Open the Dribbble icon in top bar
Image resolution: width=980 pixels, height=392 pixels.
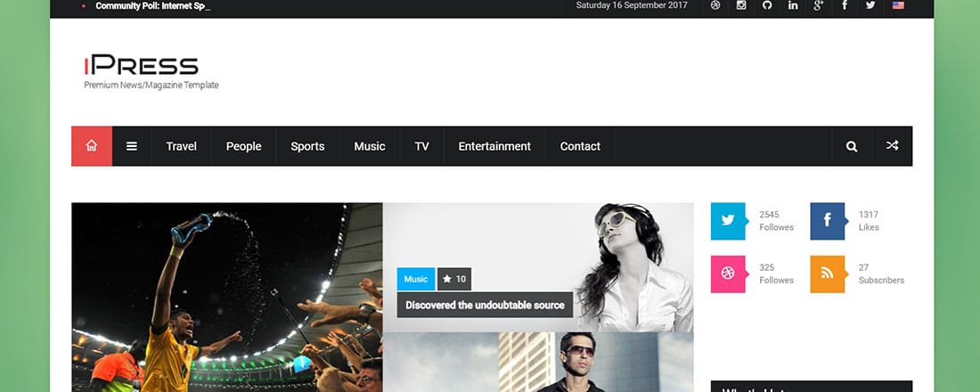(715, 5)
